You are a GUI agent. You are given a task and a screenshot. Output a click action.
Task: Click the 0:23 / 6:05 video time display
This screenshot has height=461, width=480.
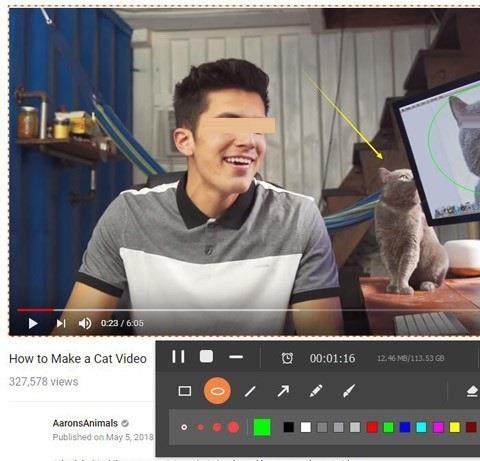click(x=122, y=323)
